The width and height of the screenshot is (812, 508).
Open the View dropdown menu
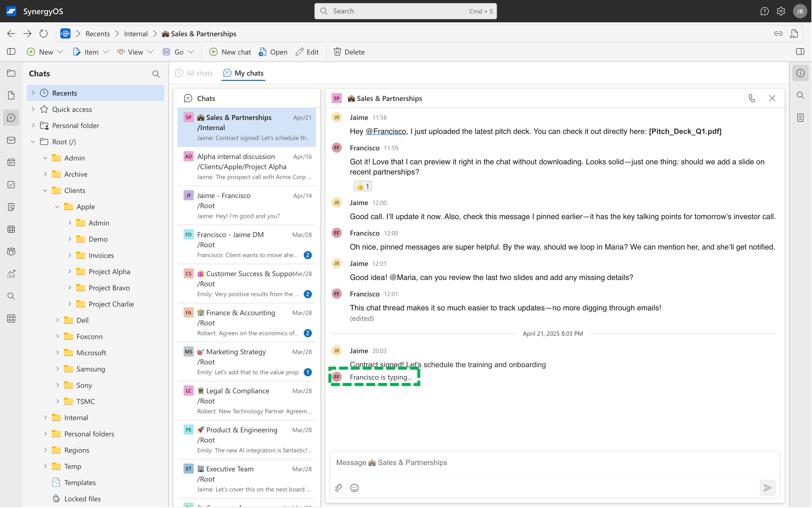135,52
